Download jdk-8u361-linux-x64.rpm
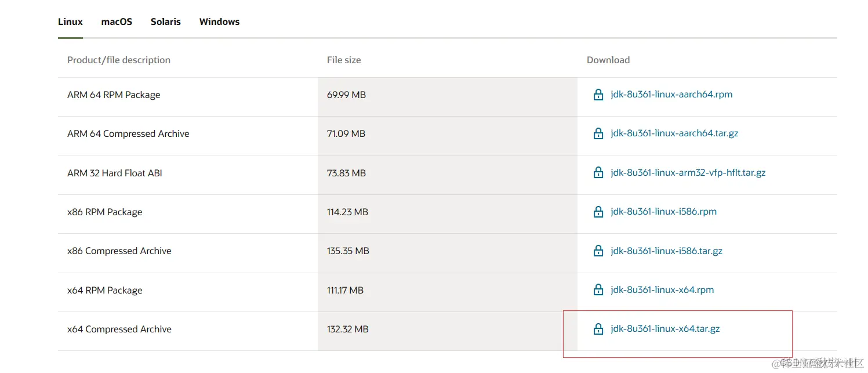Image resolution: width=868 pixels, height=373 pixels. pyautogui.click(x=662, y=290)
